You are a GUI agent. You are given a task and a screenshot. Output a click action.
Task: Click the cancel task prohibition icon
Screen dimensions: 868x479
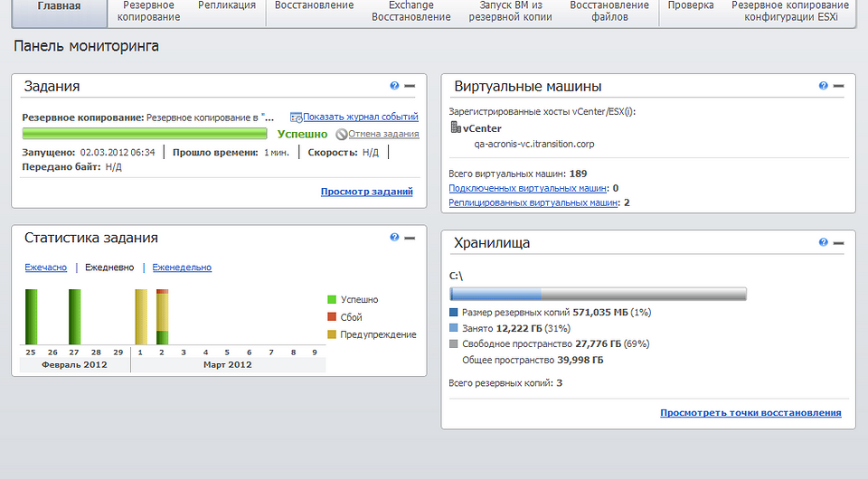pyautogui.click(x=342, y=134)
